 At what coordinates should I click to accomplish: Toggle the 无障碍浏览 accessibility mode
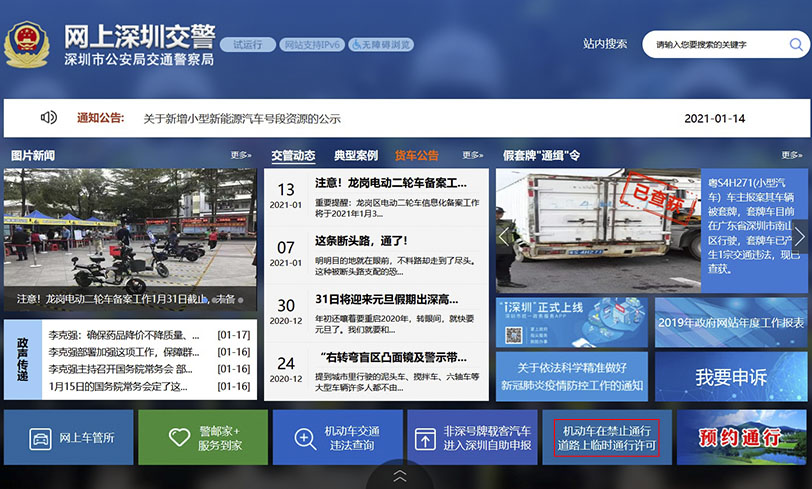click(380, 45)
